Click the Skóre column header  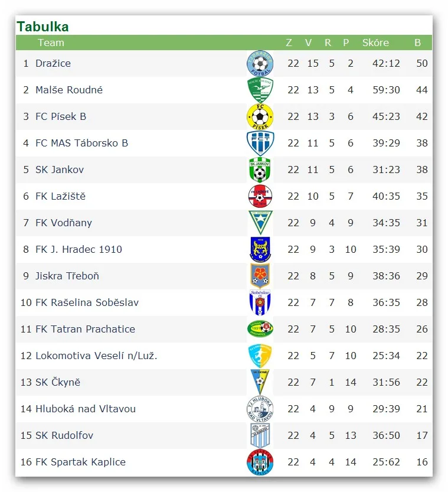click(375, 43)
